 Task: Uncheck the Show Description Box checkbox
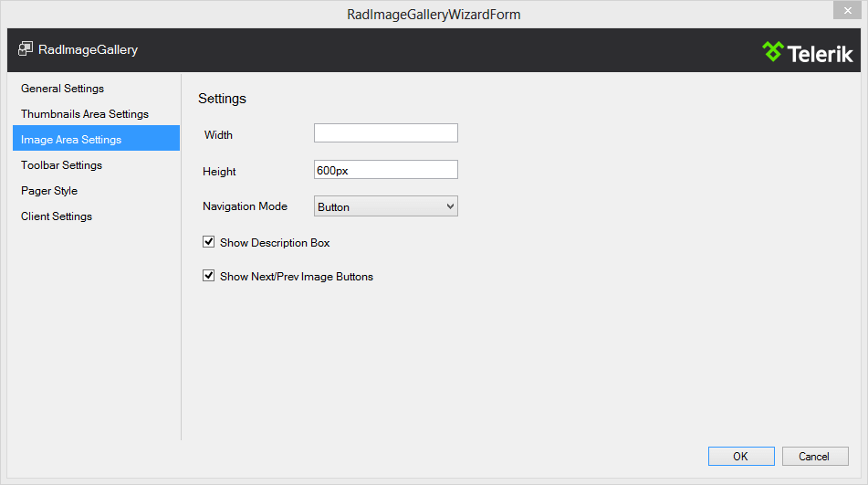tap(209, 243)
